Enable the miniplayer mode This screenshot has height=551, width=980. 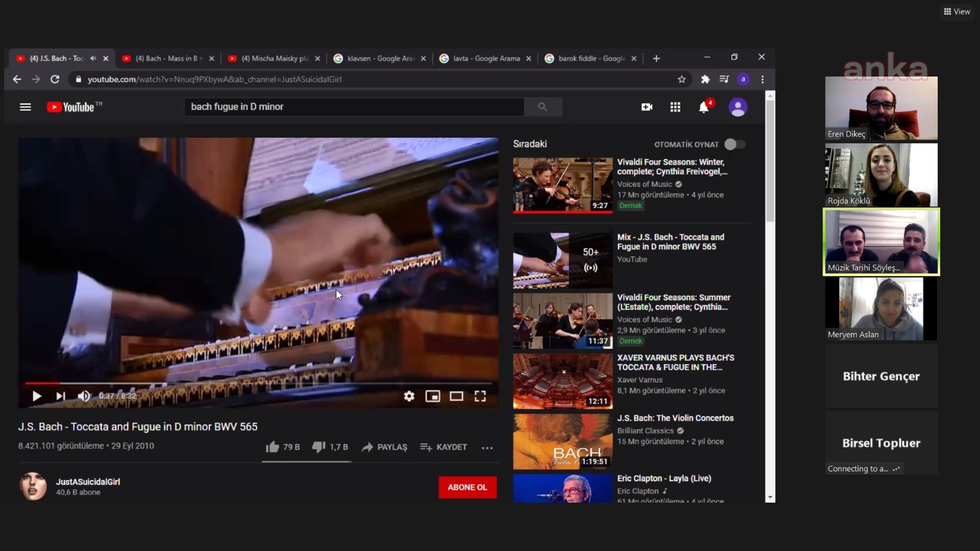[x=432, y=396]
